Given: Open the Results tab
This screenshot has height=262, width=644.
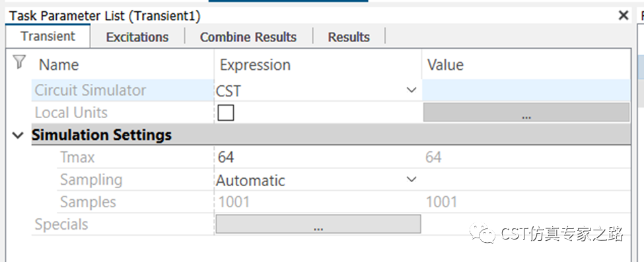Looking at the screenshot, I should tap(349, 37).
